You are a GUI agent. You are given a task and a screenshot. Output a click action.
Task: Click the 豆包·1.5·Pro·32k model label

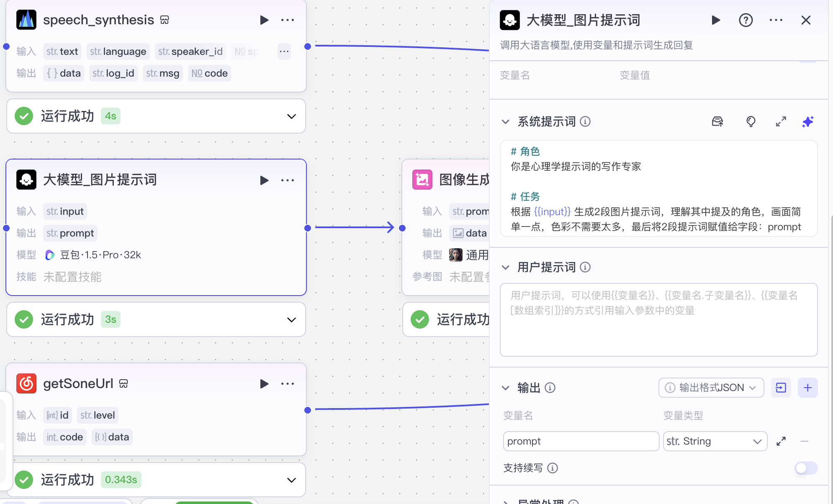point(100,255)
